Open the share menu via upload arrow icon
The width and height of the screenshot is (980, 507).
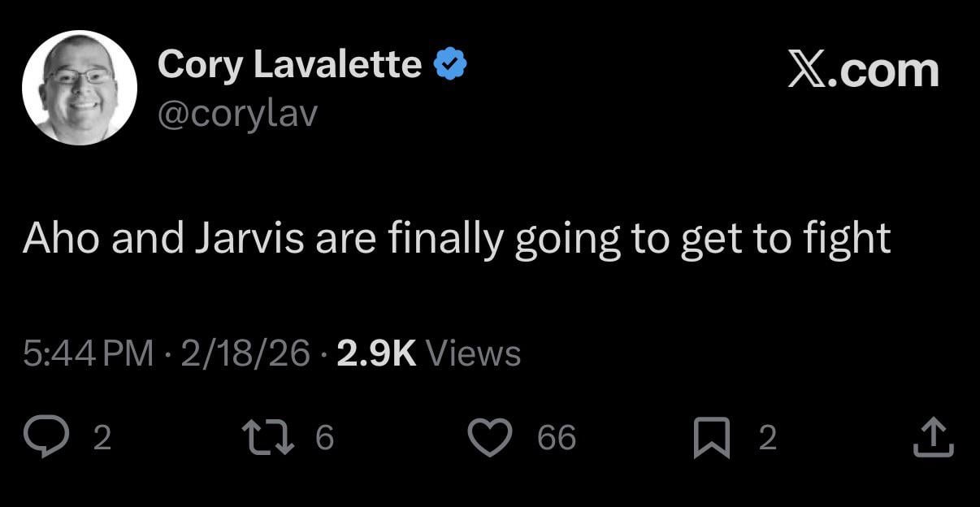pyautogui.click(x=934, y=438)
